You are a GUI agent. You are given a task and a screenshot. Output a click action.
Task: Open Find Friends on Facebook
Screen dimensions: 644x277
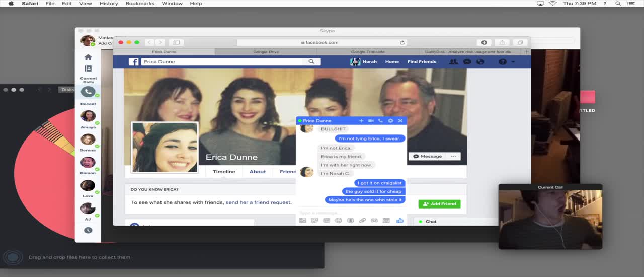(x=422, y=62)
